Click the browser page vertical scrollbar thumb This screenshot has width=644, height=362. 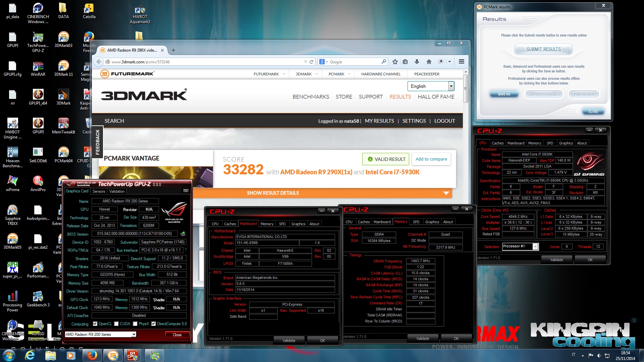[x=466, y=88]
